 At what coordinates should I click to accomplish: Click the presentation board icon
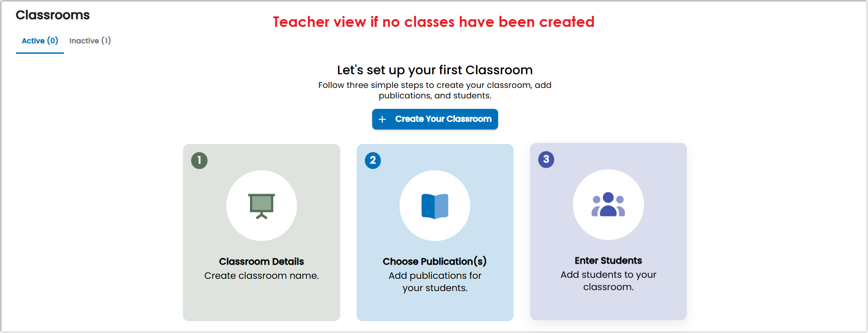[261, 206]
